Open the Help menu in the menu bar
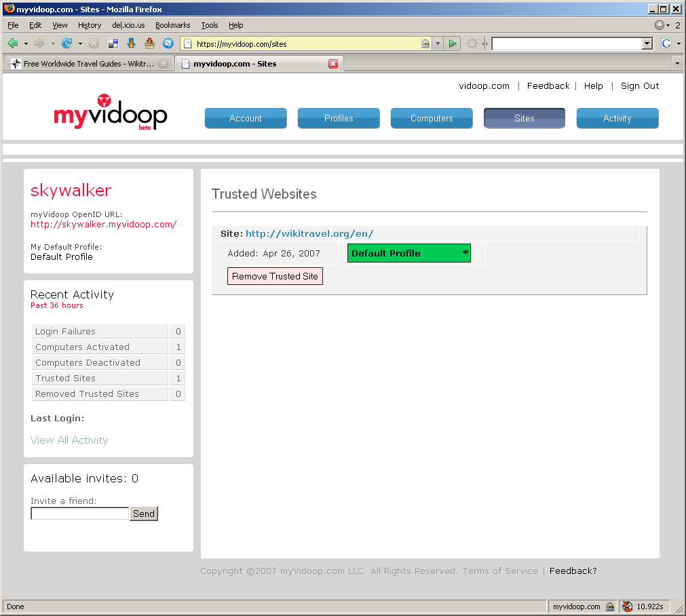Image resolution: width=686 pixels, height=616 pixels. (x=236, y=25)
